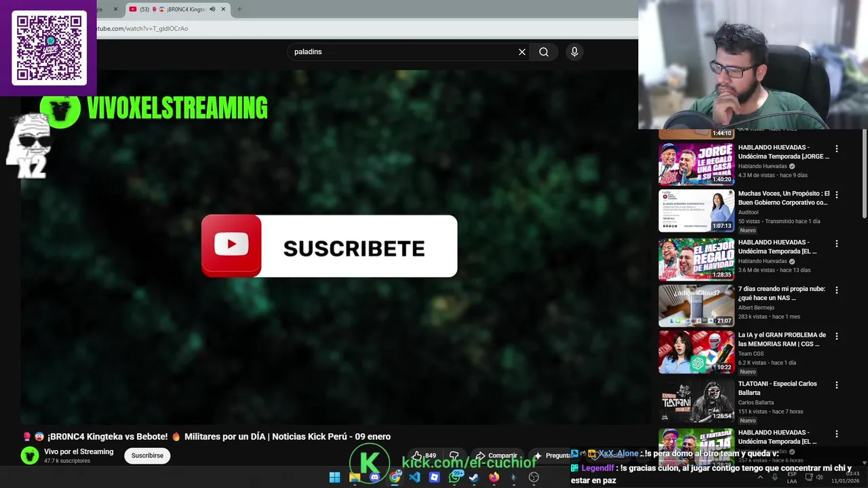Open title 'Muchas Voces, Un Propósito : El Buen Gobierno'

tap(783, 198)
